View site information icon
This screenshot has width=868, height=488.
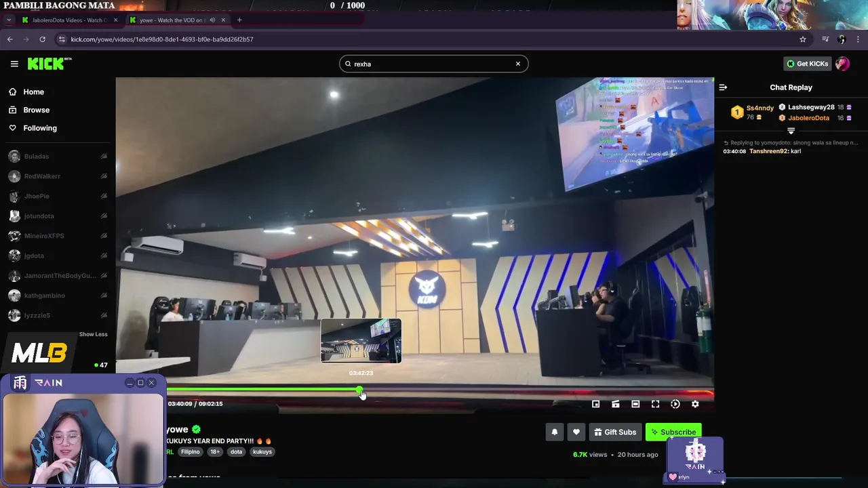(x=62, y=39)
